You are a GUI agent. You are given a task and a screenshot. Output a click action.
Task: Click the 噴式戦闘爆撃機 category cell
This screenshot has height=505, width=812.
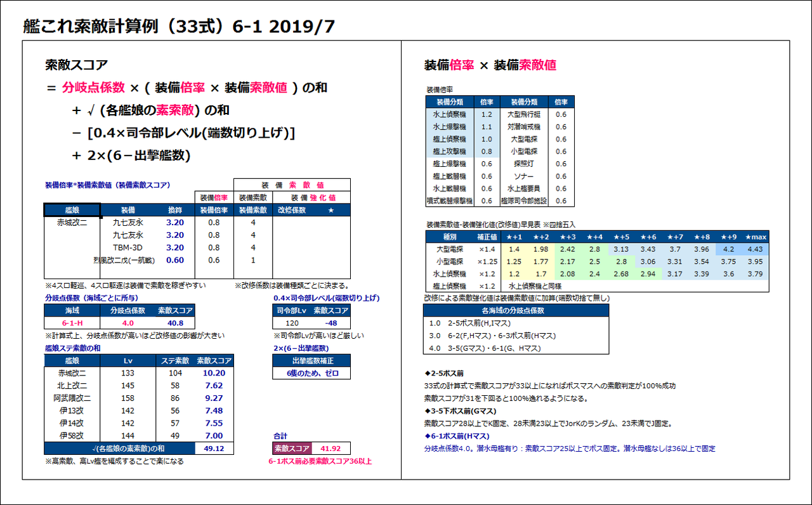pyautogui.click(x=450, y=200)
